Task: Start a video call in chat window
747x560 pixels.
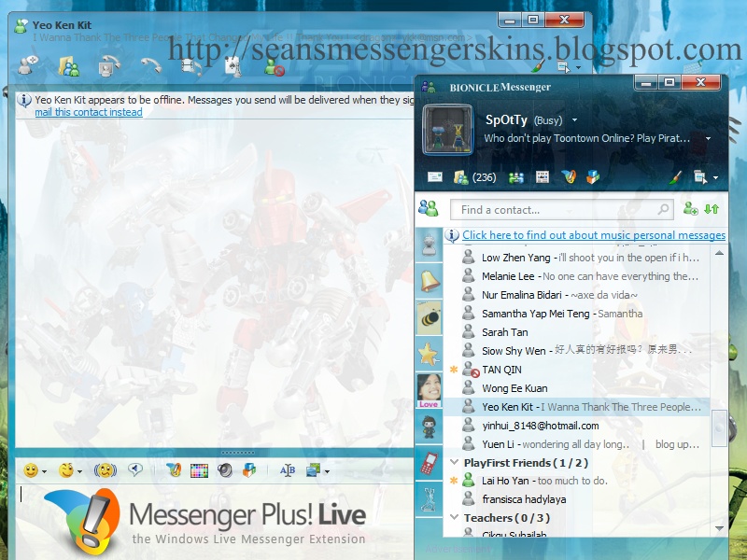Action: click(109, 65)
